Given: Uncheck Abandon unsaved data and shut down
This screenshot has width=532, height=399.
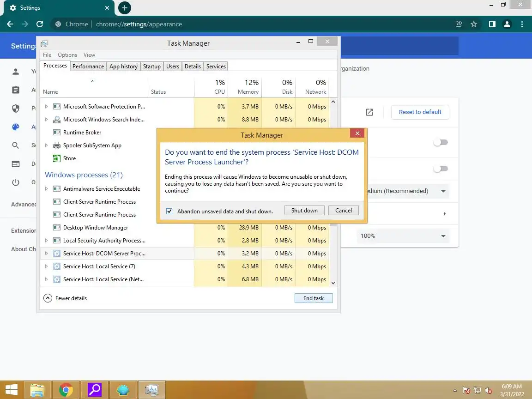Looking at the screenshot, I should coord(169,212).
